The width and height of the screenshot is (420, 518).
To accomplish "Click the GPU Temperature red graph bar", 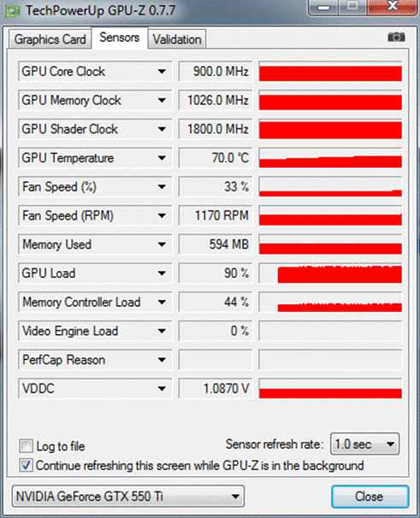I will [330, 158].
